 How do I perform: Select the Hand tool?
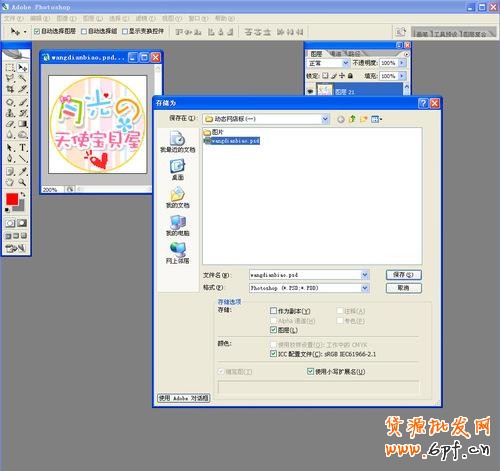pyautogui.click(x=10, y=182)
